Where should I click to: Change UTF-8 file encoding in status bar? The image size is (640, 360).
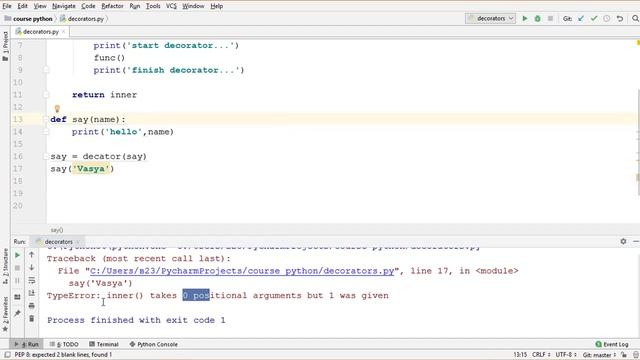[566, 355]
